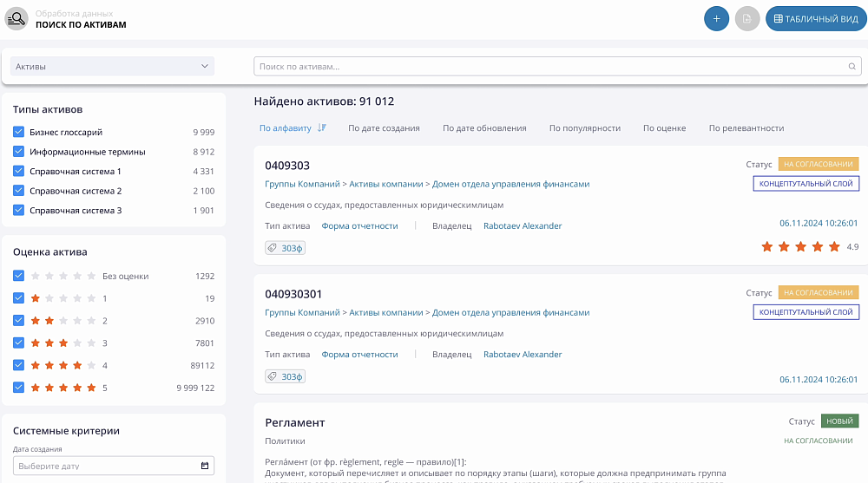Toggle the 3-star rating checkbox

(x=18, y=343)
